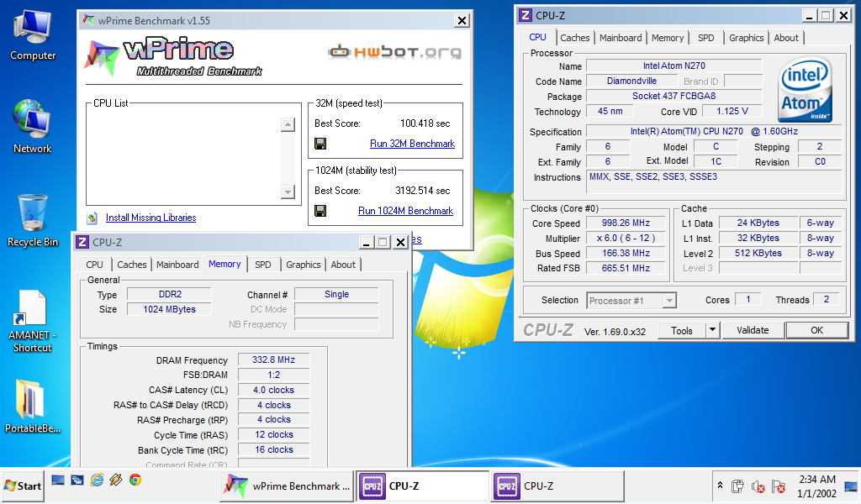861x504 pixels.
Task: Open SPD tab in right CPU-Z window
Action: tap(706, 38)
